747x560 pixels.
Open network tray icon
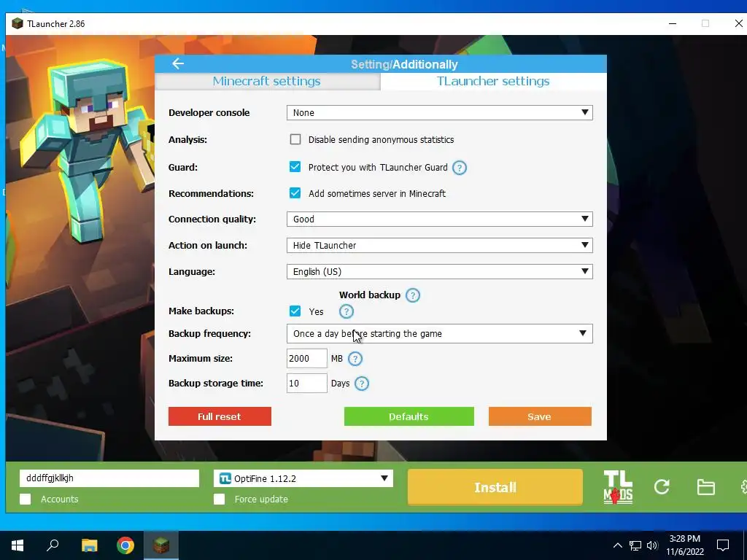(635, 545)
